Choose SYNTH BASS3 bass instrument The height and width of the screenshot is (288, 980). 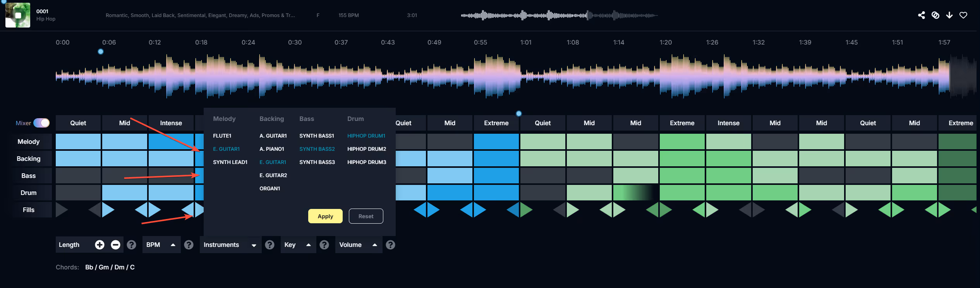click(x=317, y=162)
